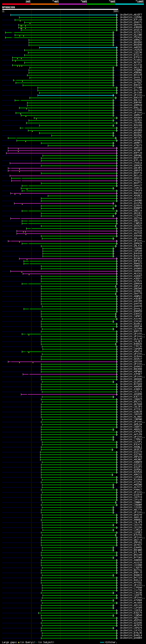Select the UniRef100_B8LS12 entry
Screen dimensions: 146x644
click(131, 100)
